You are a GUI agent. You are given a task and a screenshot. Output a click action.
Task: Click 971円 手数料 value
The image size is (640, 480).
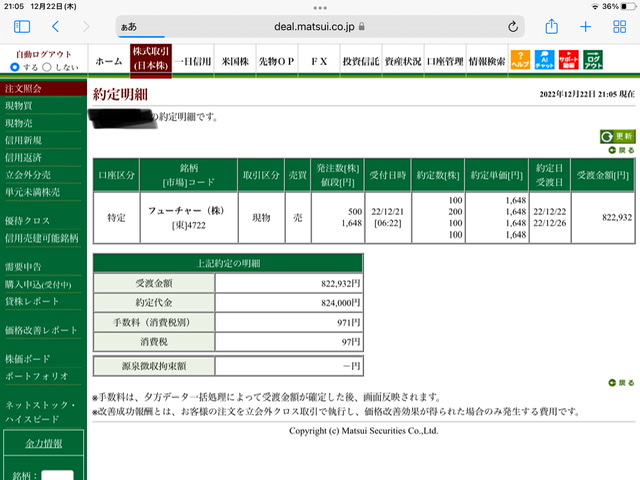(349, 322)
